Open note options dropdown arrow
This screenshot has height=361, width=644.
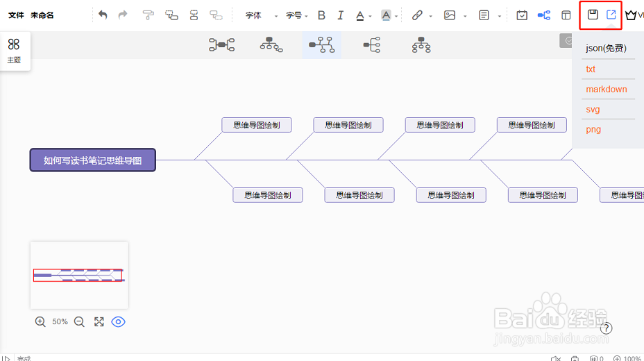[x=500, y=17]
